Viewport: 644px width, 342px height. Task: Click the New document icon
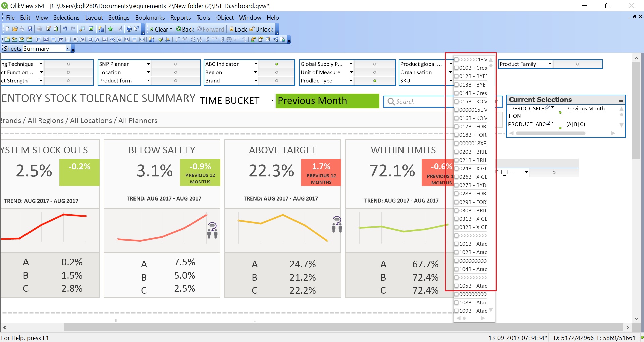point(8,29)
